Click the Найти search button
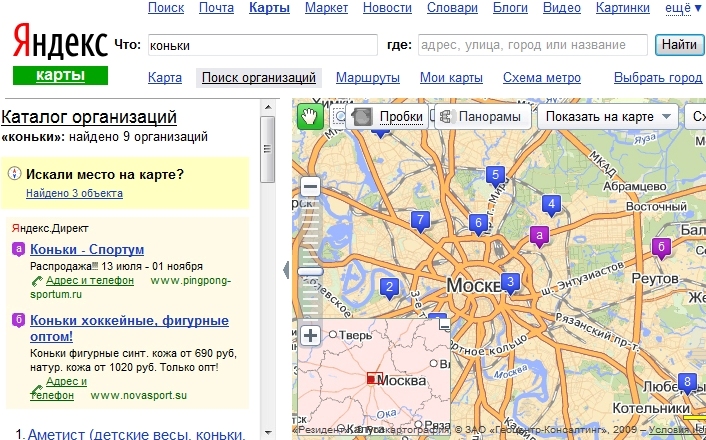This screenshot has width=706, height=440. pos(679,45)
